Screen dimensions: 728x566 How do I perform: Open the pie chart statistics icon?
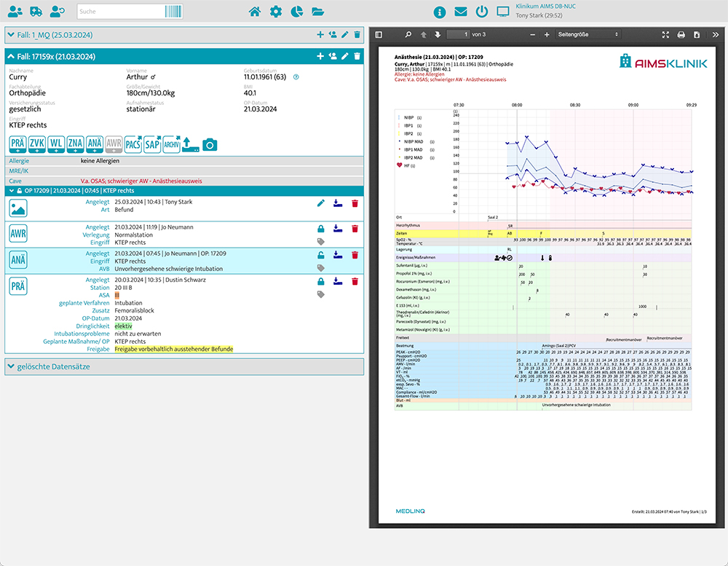tap(297, 12)
